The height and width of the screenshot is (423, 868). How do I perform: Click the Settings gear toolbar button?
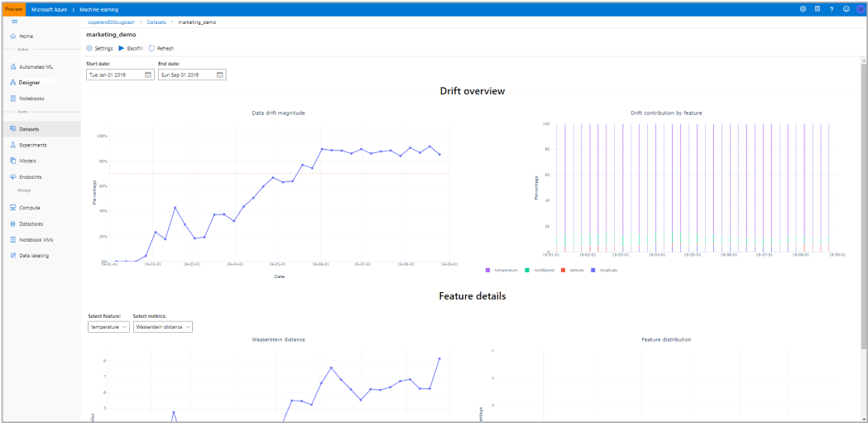tap(99, 49)
